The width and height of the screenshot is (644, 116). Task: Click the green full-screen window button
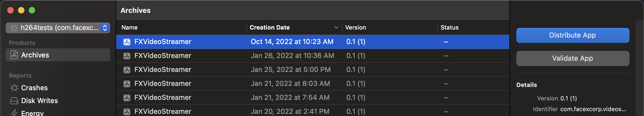(32, 10)
